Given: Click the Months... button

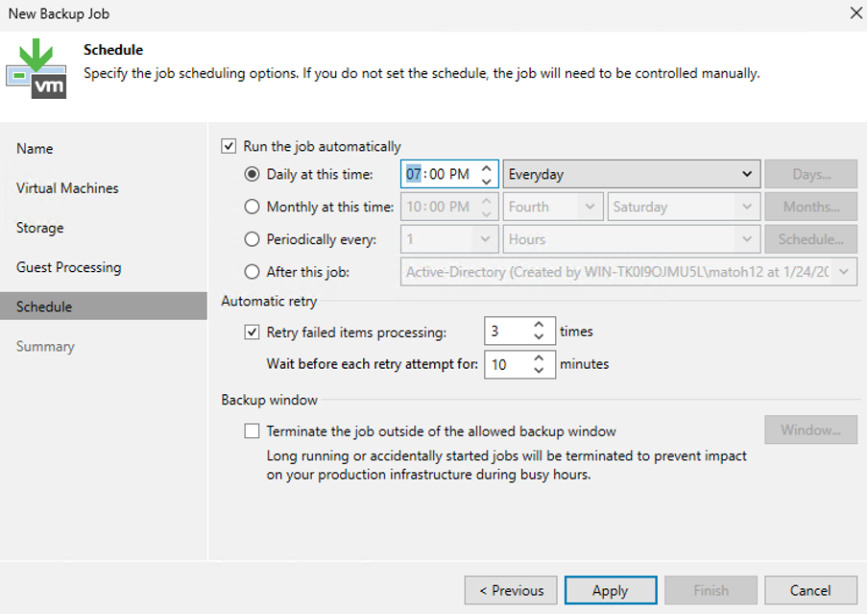Looking at the screenshot, I should click(x=811, y=207).
